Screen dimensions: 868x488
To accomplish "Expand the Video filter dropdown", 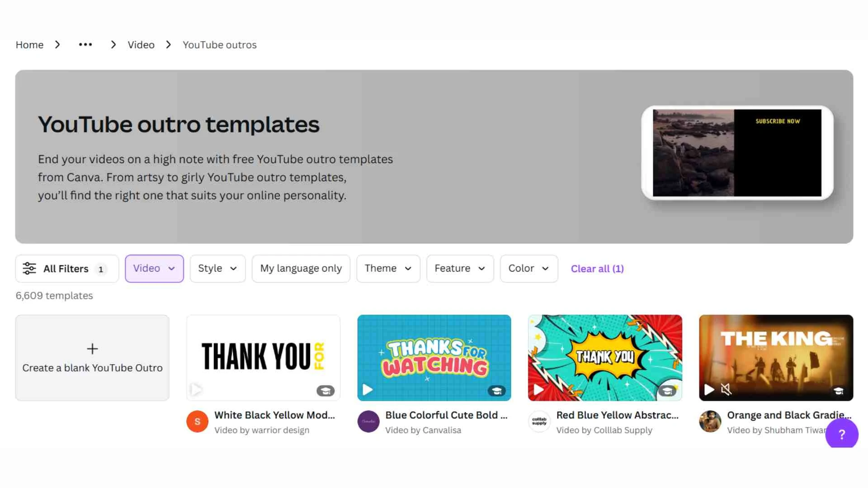I will pos(154,268).
